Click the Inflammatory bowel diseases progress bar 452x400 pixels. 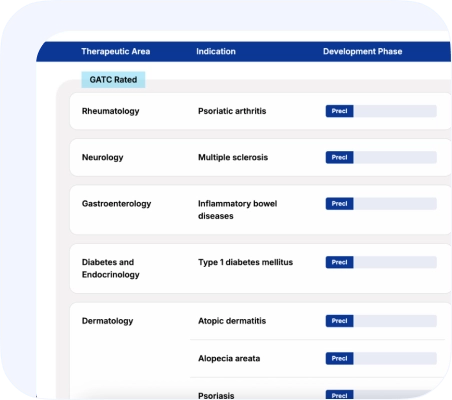click(381, 204)
